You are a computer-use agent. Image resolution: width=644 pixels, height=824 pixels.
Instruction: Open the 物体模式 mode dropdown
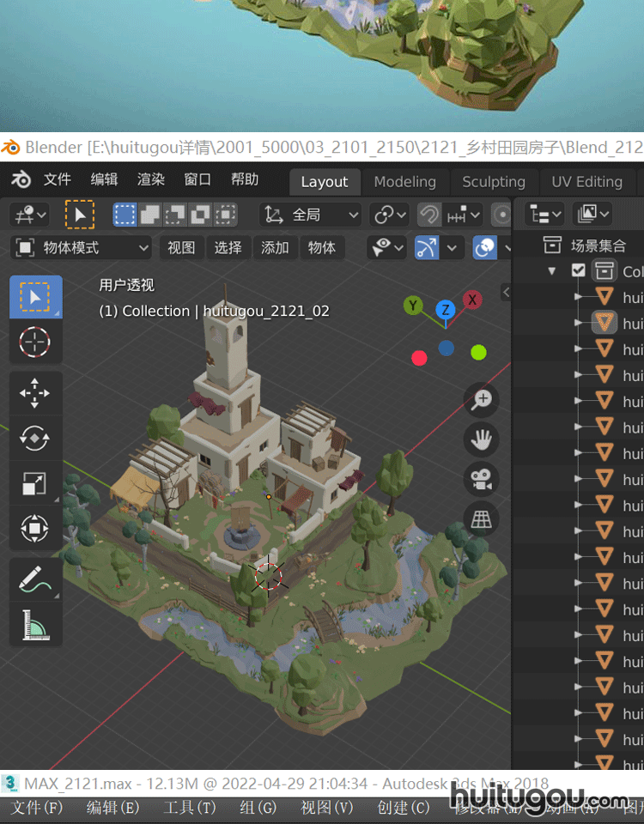click(82, 248)
